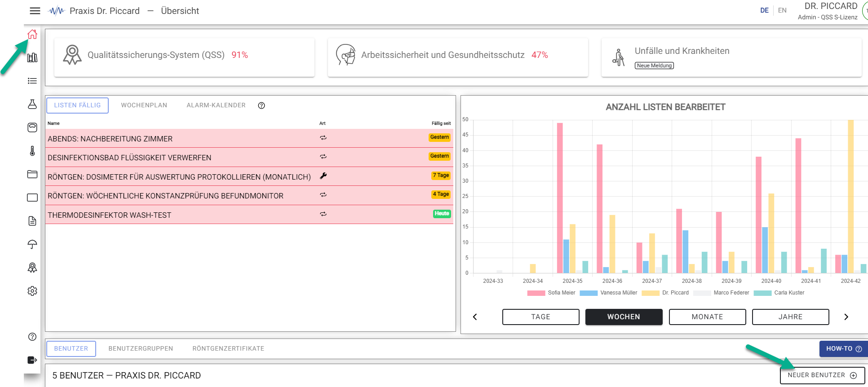868x387 pixels.
Task: Switch language to DE
Action: click(x=764, y=10)
